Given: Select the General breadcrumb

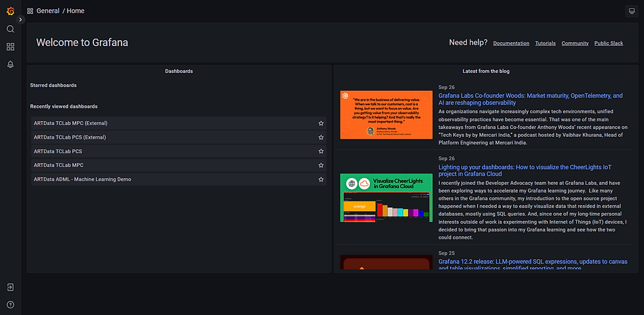Looking at the screenshot, I should pos(48,11).
